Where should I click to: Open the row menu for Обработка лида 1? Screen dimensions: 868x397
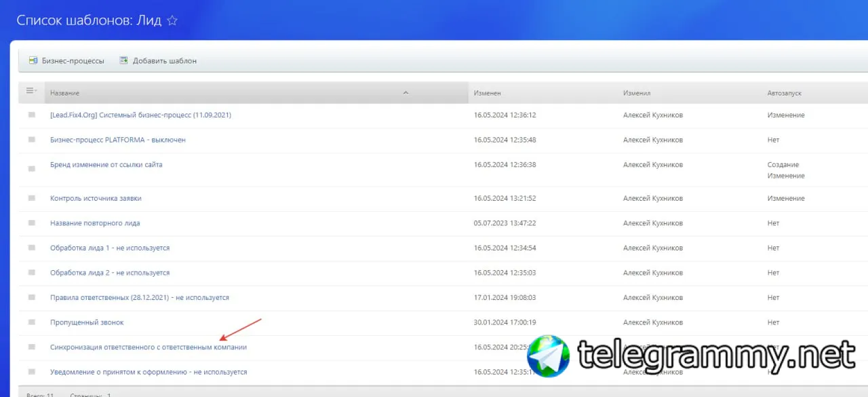31,248
